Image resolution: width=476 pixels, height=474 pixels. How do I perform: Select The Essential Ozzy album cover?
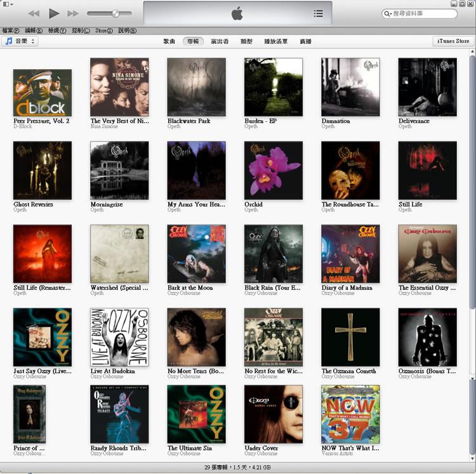(427, 254)
